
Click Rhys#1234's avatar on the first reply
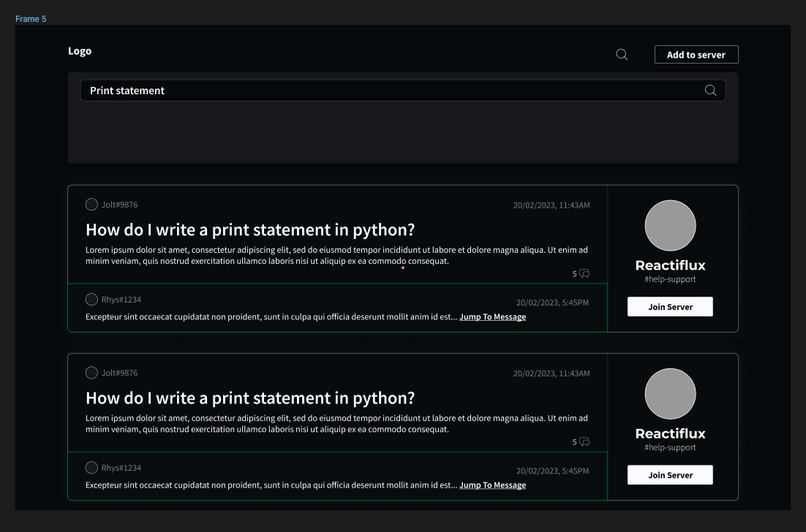91,299
